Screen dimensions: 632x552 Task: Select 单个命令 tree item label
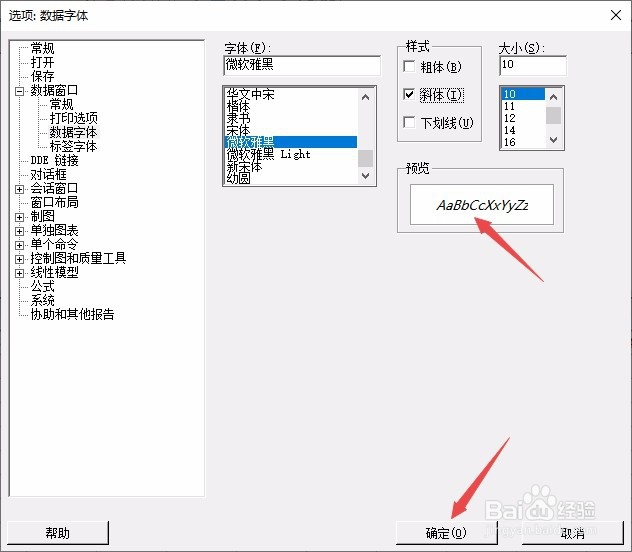54,245
